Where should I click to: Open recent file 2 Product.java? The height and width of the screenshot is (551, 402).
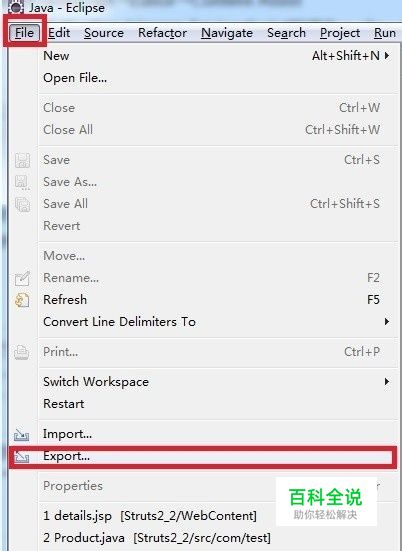[157, 538]
